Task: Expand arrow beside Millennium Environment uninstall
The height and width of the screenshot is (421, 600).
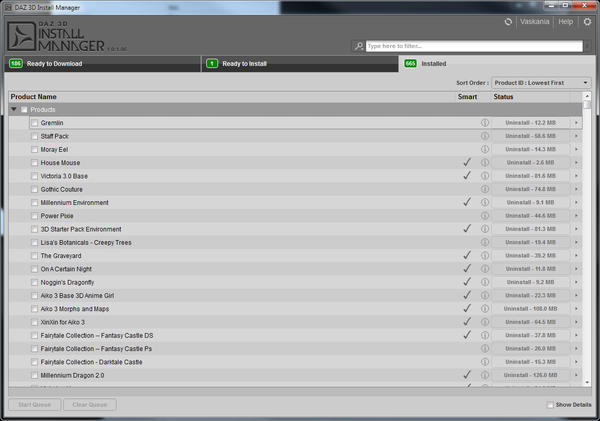Action: click(576, 202)
